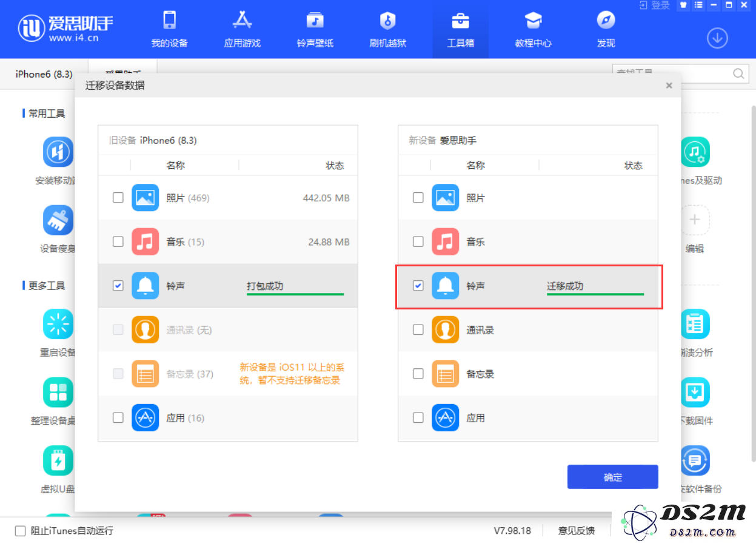
Task: Check 音乐 on new device
Action: (x=418, y=241)
